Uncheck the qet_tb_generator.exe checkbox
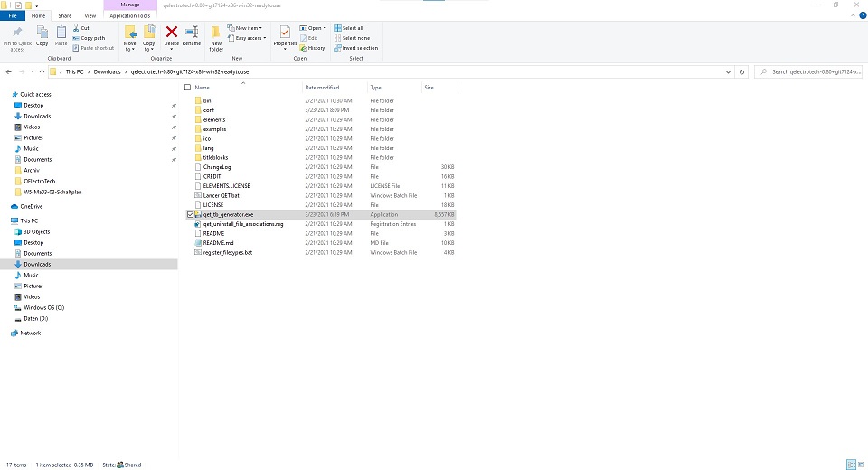Image resolution: width=868 pixels, height=470 pixels. [190, 215]
